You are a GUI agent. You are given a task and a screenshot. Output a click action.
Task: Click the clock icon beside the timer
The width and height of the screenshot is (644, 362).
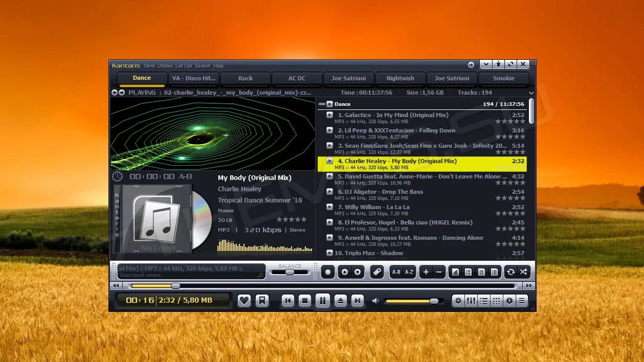tap(118, 176)
